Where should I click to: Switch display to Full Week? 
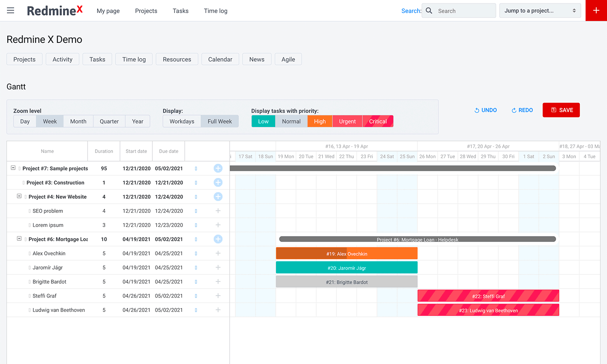pyautogui.click(x=220, y=121)
